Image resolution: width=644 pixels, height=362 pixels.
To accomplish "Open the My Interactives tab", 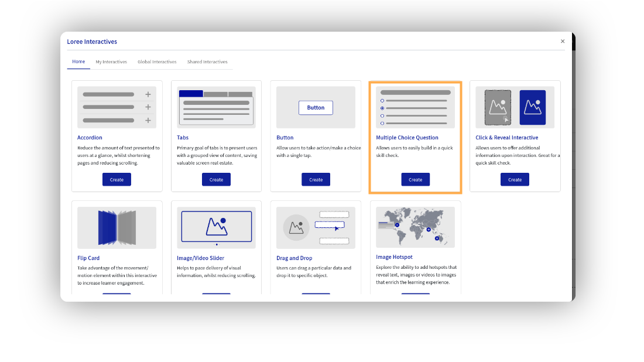I will click(111, 62).
